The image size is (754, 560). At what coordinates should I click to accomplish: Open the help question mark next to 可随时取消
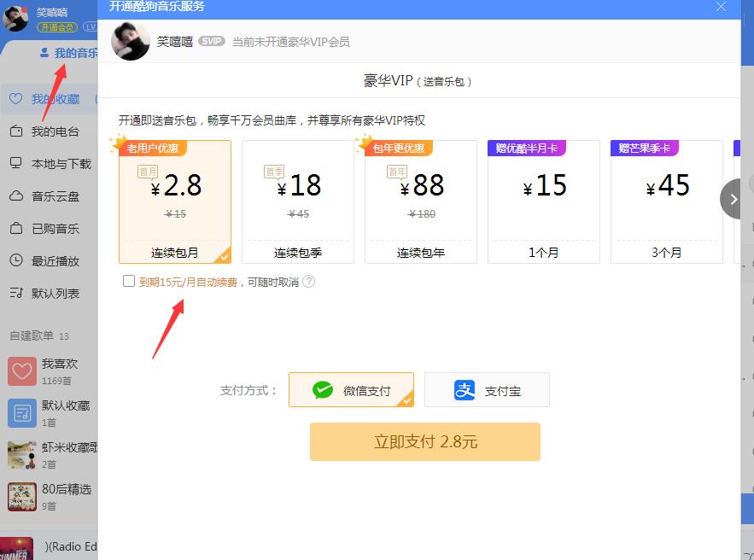pyautogui.click(x=309, y=282)
